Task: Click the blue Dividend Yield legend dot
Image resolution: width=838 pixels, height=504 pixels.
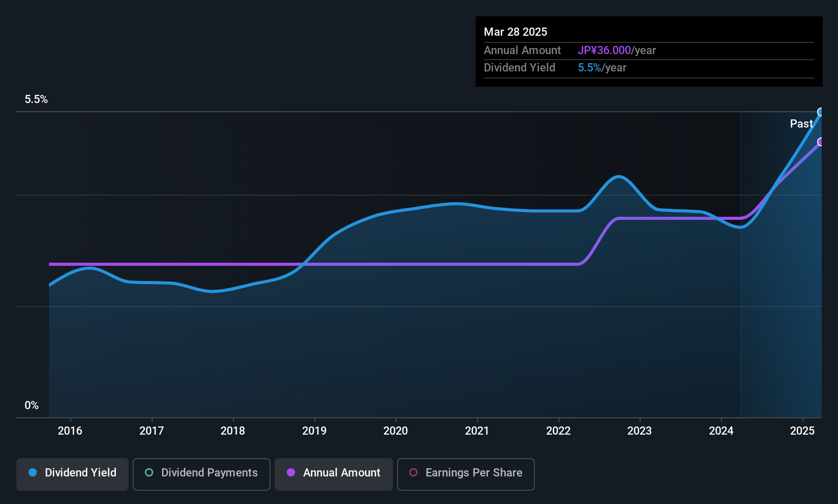Action: coord(33,472)
